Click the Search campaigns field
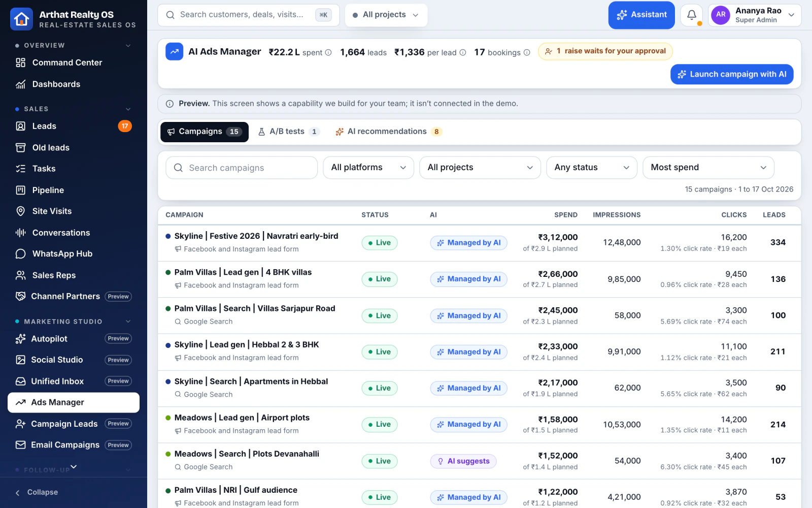Image resolution: width=812 pixels, height=508 pixels. coord(242,168)
